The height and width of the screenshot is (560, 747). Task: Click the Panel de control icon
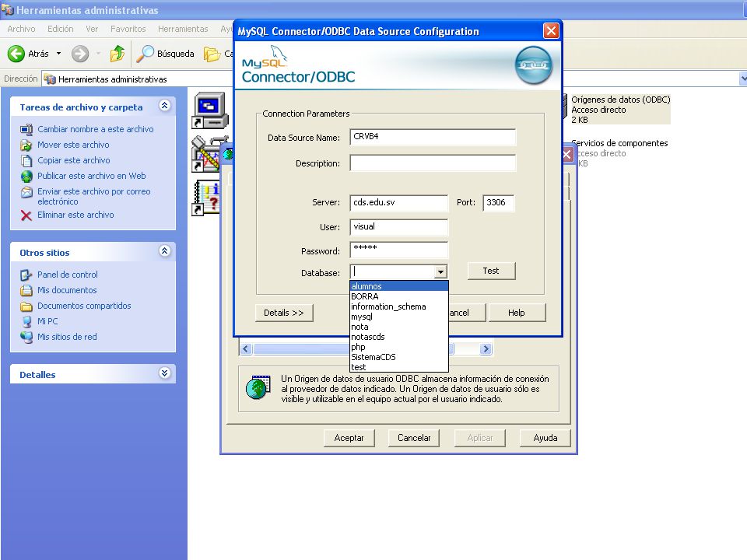26,275
